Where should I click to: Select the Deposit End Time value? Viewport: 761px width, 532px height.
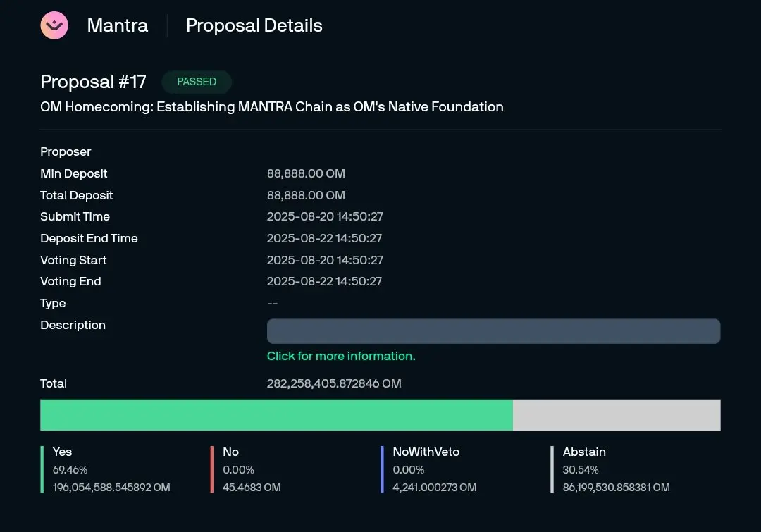click(x=324, y=238)
